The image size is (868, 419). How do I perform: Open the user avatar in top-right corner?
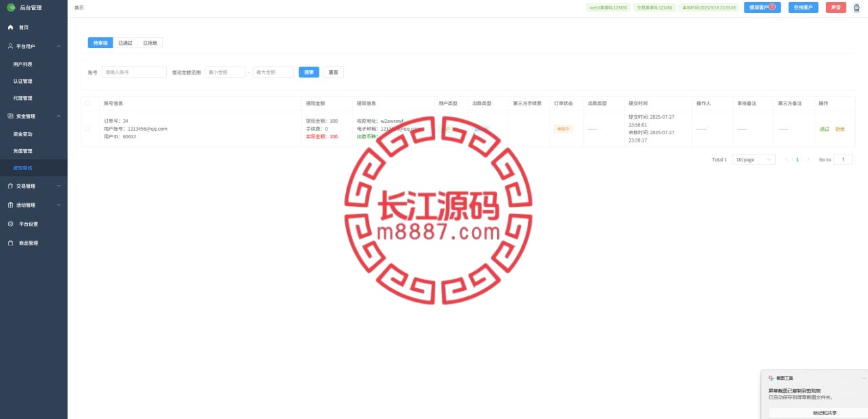point(856,7)
